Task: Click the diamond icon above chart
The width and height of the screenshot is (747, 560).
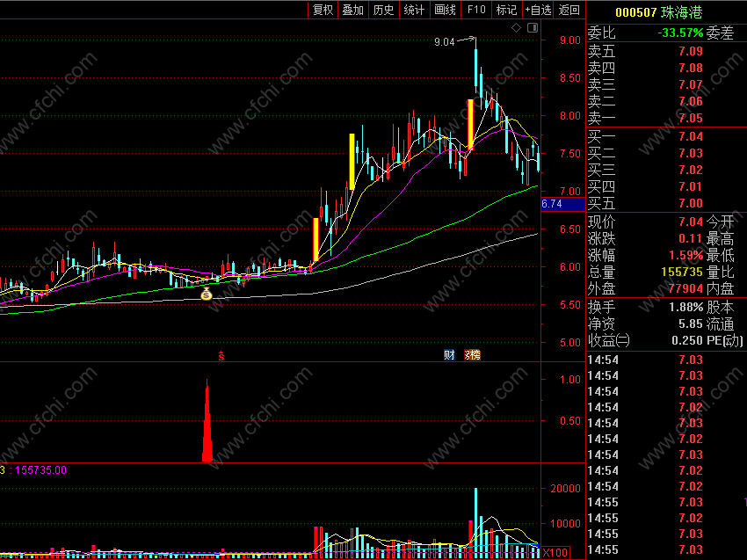Action: click(x=517, y=28)
